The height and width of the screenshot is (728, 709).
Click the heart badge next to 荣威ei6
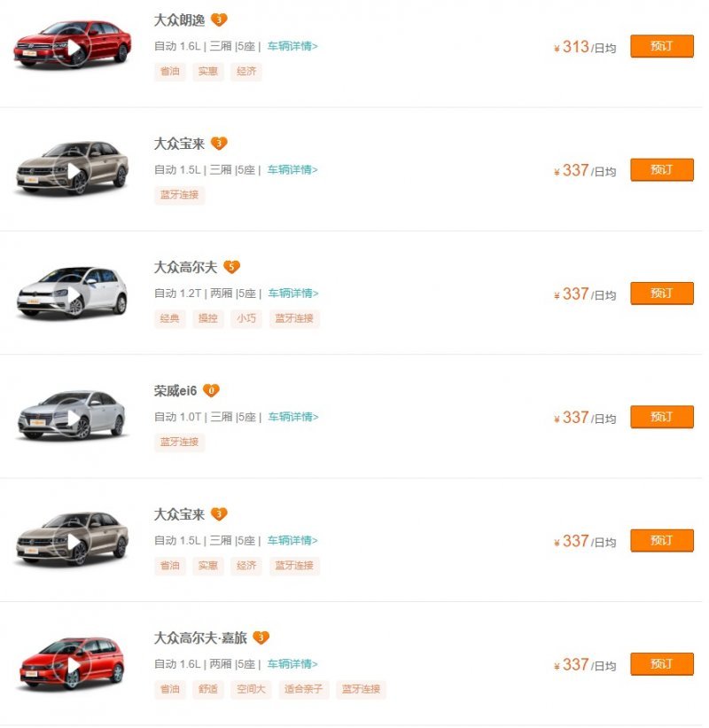pyautogui.click(x=211, y=390)
